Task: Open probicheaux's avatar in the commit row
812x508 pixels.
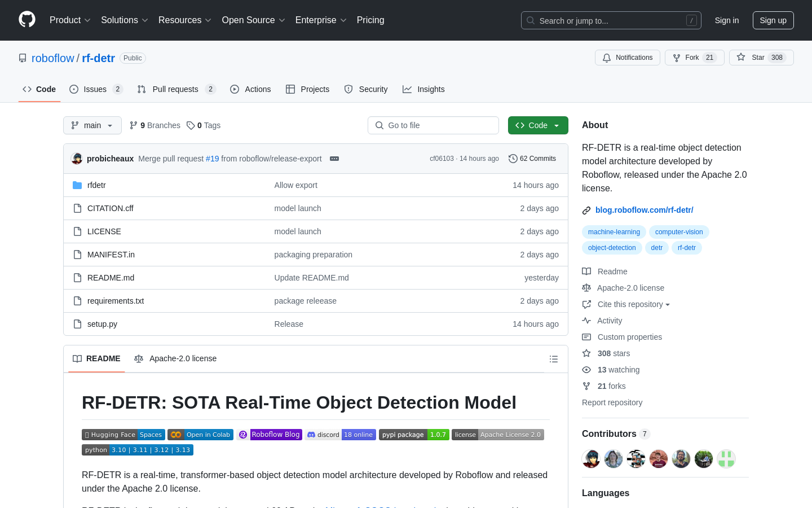Action: (x=77, y=159)
